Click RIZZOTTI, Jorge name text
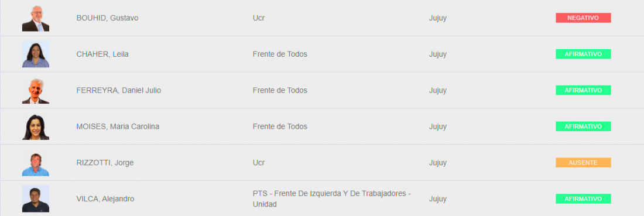Screen dimensions: 644x216 point(105,163)
